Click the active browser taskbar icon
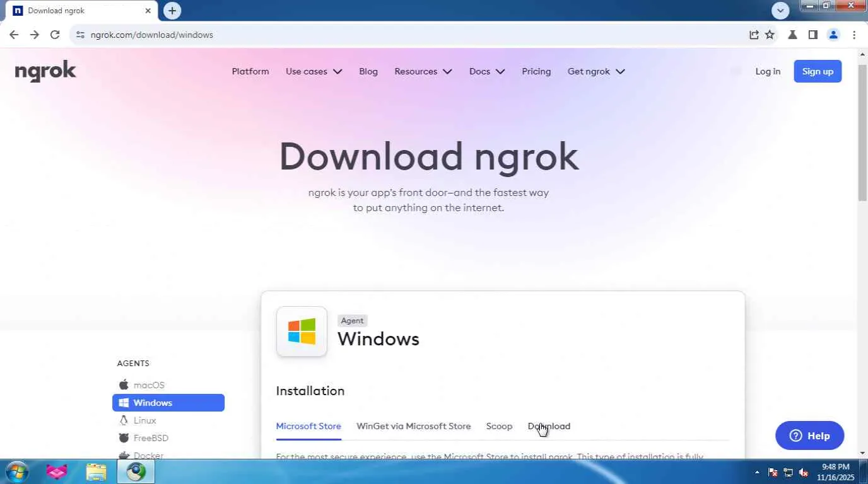Image resolution: width=868 pixels, height=484 pixels. pyautogui.click(x=136, y=471)
